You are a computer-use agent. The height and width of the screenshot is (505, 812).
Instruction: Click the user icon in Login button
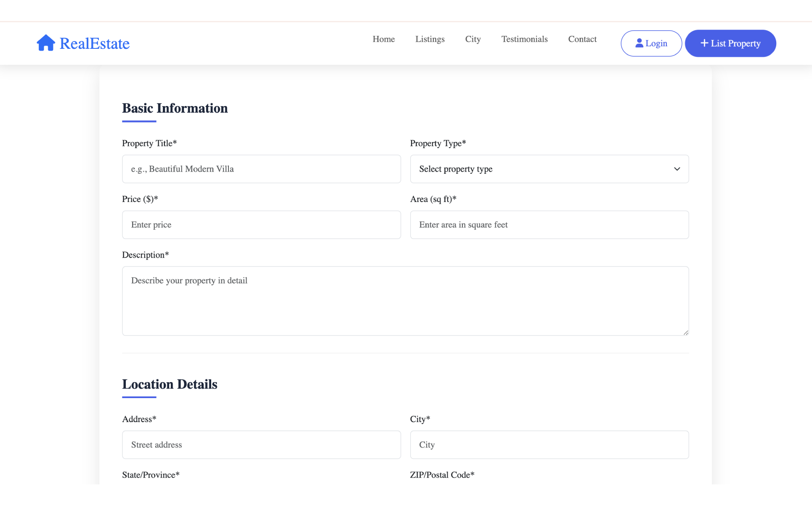pyautogui.click(x=639, y=43)
